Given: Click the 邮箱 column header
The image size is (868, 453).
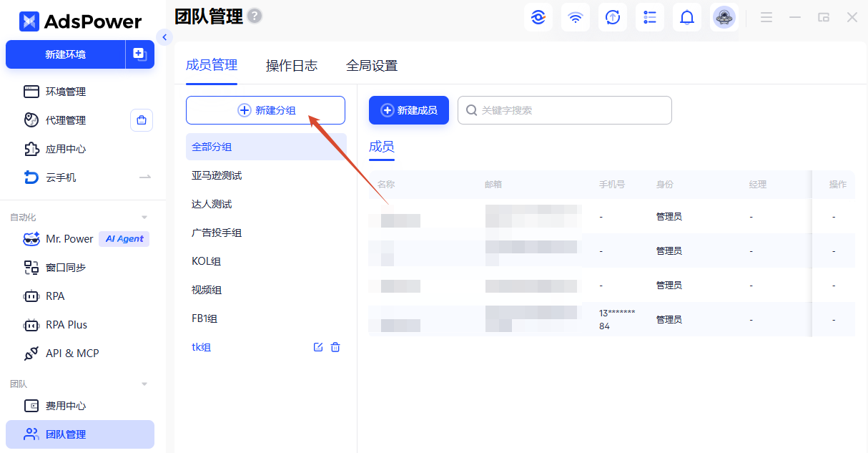Looking at the screenshot, I should 493,185.
